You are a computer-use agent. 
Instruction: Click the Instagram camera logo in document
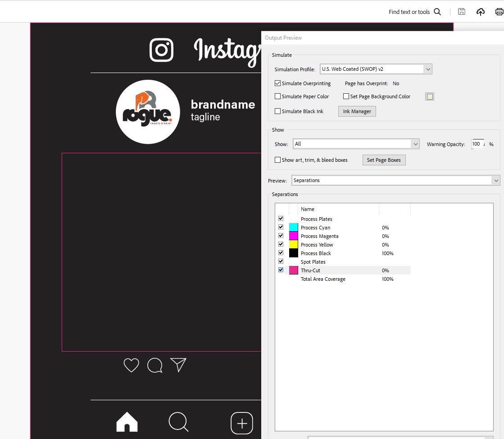pyautogui.click(x=161, y=50)
